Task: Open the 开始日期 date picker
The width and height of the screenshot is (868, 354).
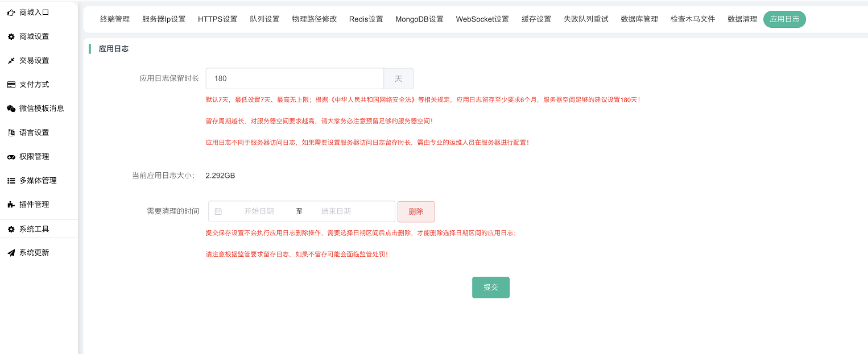Action: point(259,211)
